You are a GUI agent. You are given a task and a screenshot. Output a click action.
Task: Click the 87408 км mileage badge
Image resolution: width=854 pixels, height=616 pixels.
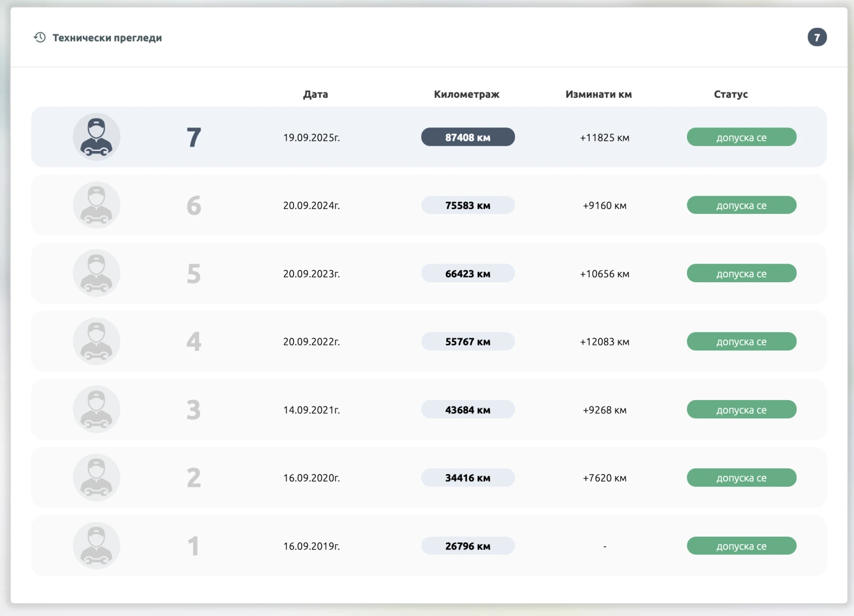click(x=468, y=137)
